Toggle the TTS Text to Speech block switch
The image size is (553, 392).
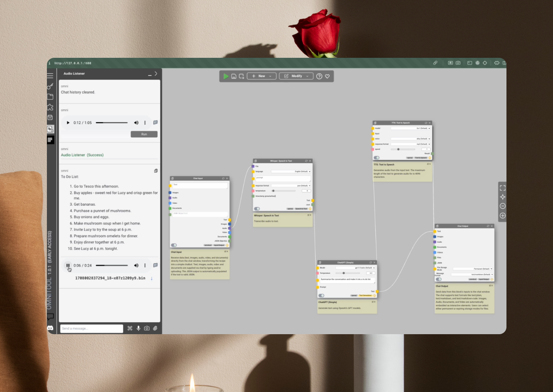[377, 158]
